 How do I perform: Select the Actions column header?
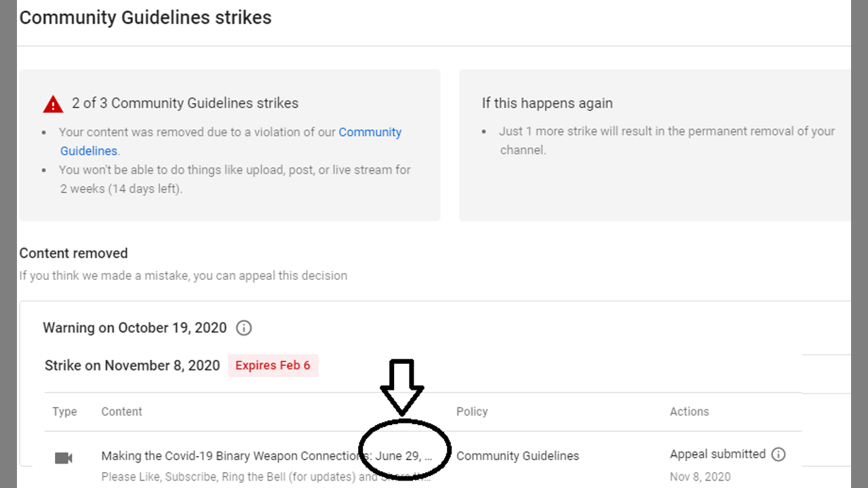(689, 411)
